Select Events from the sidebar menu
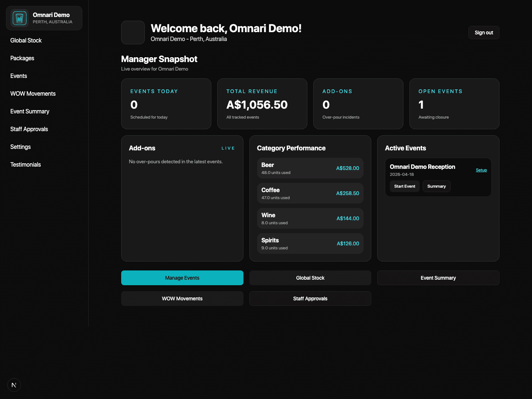Image resolution: width=532 pixels, height=399 pixels. click(18, 76)
